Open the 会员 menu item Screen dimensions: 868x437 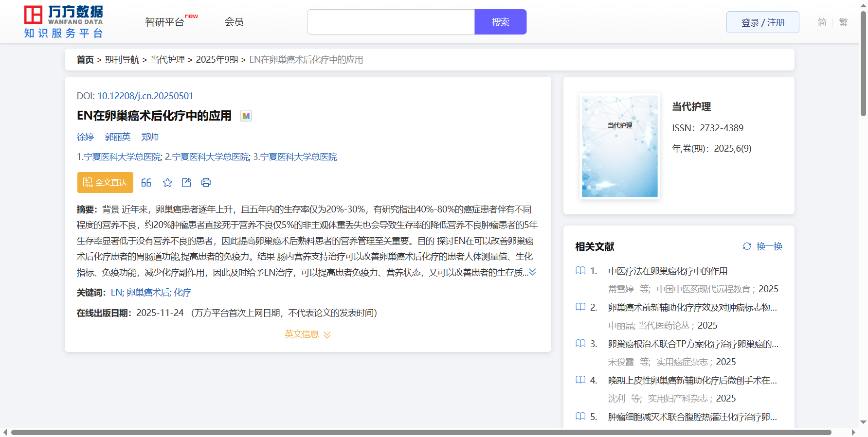234,22
